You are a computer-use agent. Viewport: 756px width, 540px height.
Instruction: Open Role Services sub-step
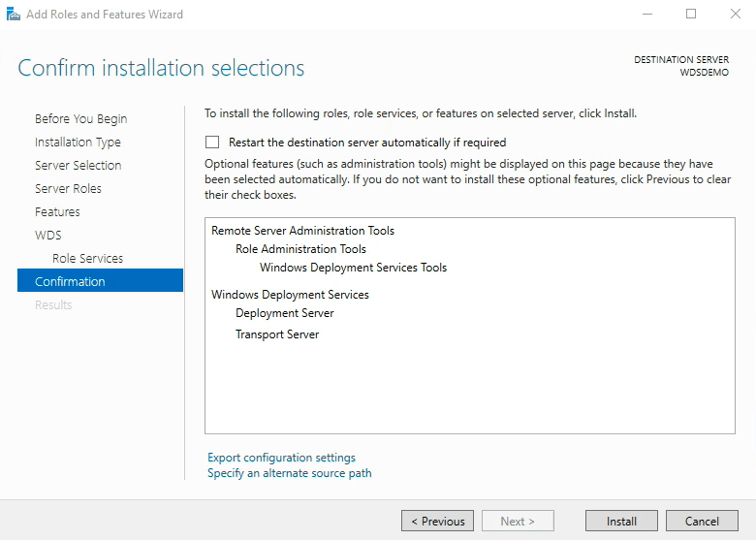(87, 258)
